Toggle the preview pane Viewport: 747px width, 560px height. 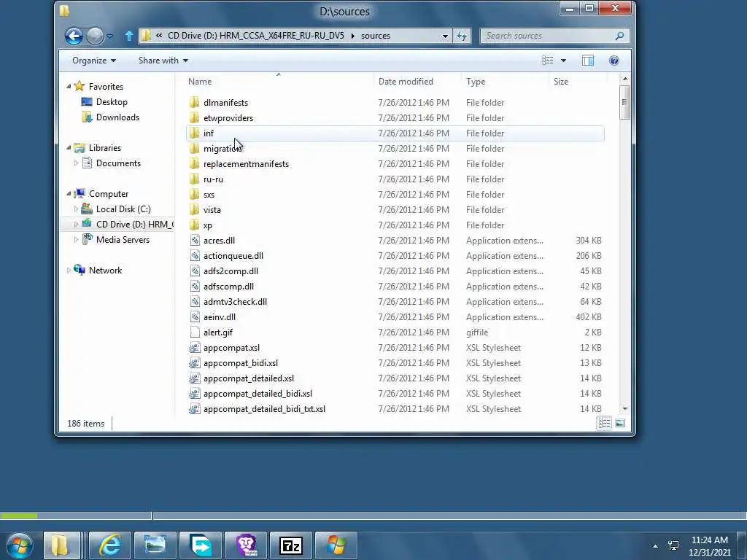pos(588,61)
